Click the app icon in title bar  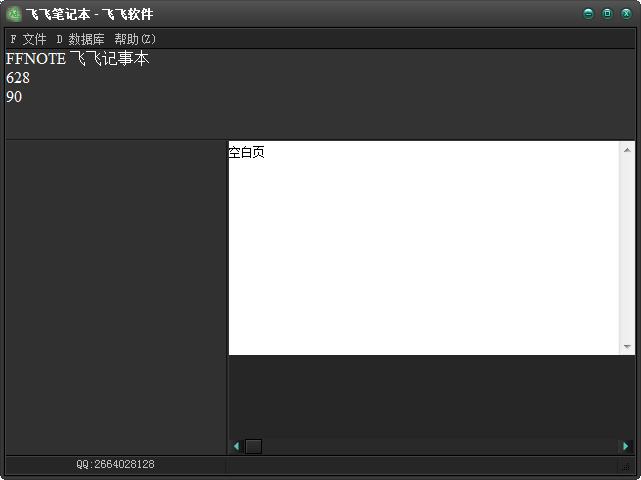click(14, 14)
